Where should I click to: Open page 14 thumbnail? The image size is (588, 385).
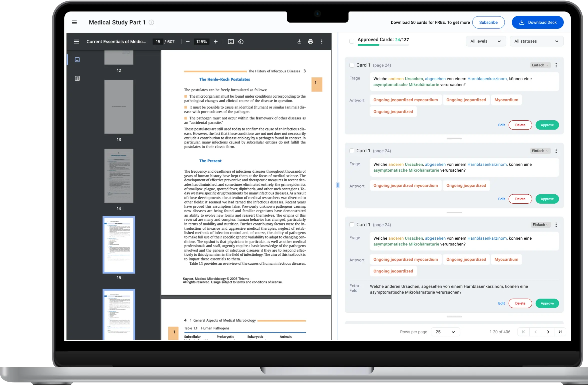coord(119,176)
